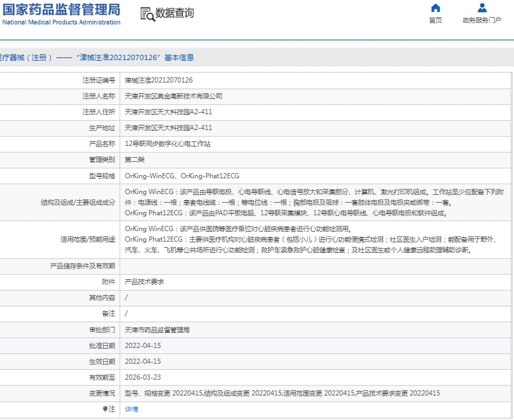Click 天津市药品监督管理局 approval department
This screenshot has width=514, height=420.
pyautogui.click(x=157, y=330)
